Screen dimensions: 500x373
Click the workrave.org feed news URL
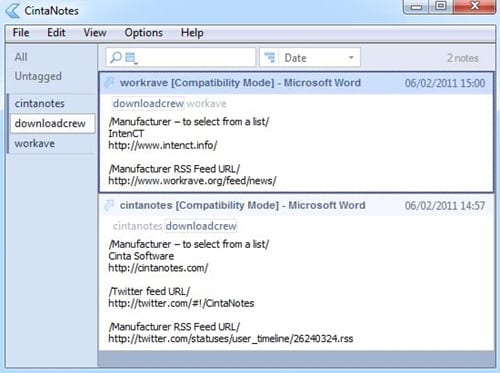point(192,181)
